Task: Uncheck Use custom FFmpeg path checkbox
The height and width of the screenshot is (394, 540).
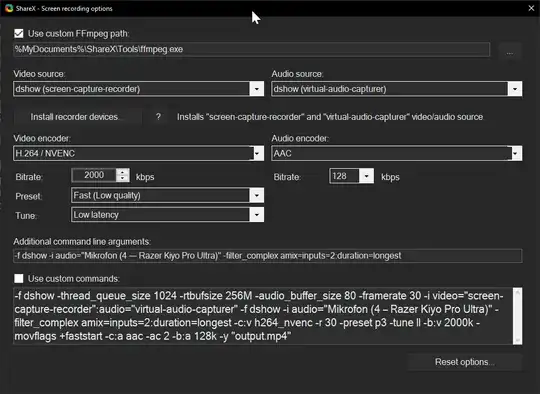Action: click(x=19, y=33)
